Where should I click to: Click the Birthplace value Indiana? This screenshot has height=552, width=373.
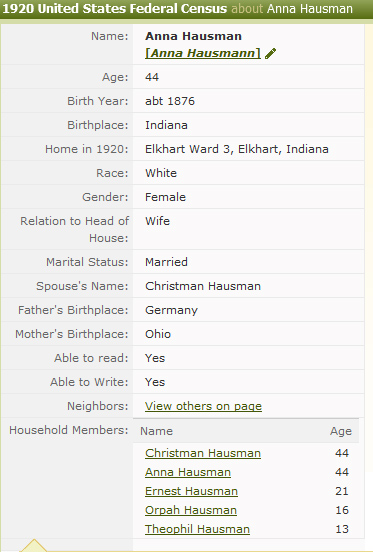click(x=166, y=125)
